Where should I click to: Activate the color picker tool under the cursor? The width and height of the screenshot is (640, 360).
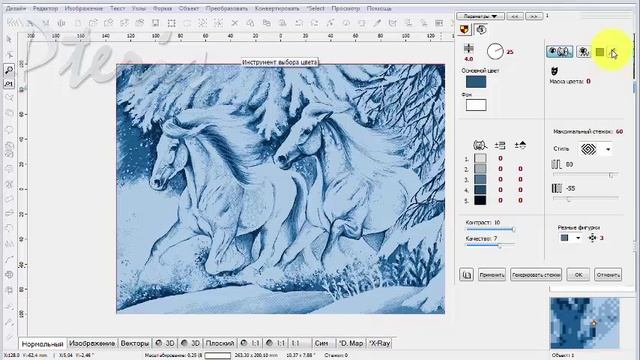click(613, 52)
